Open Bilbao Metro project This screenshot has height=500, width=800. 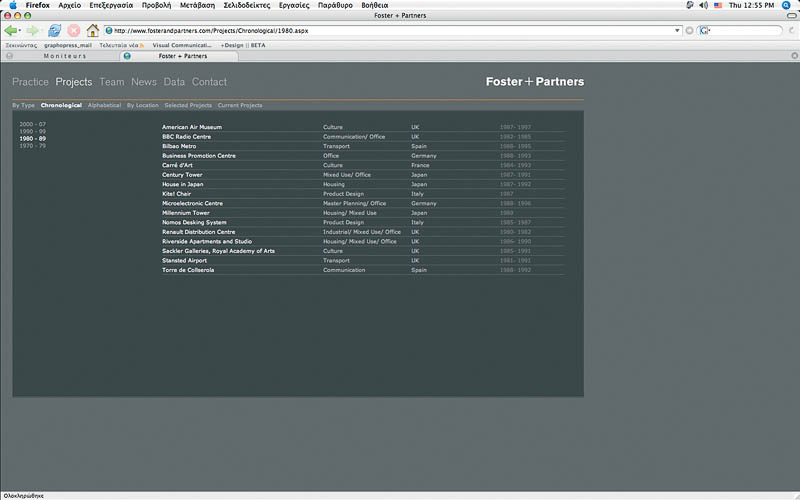(x=179, y=146)
